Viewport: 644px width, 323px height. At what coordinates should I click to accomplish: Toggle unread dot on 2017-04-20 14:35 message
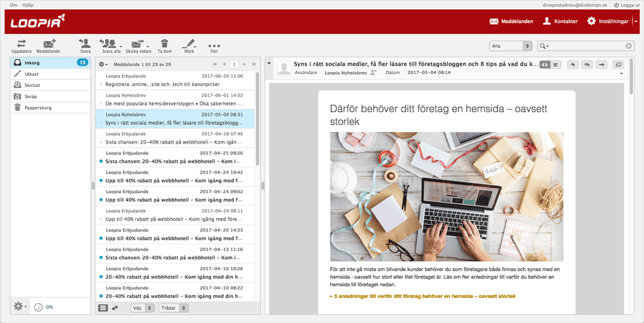pyautogui.click(x=101, y=239)
